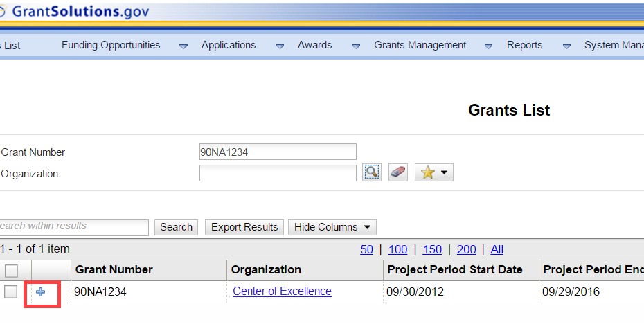
Task: Open the Hide Columns dropdown
Action: tap(332, 227)
